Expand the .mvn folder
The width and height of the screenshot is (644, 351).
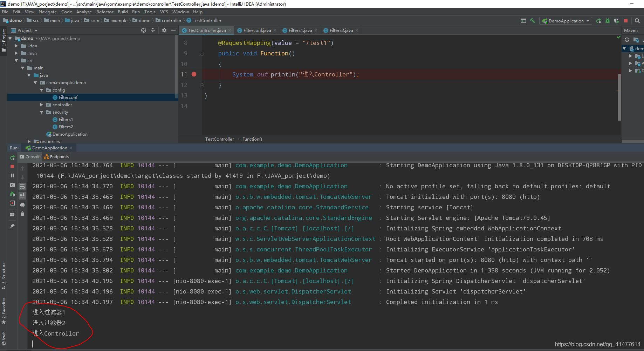(16, 53)
